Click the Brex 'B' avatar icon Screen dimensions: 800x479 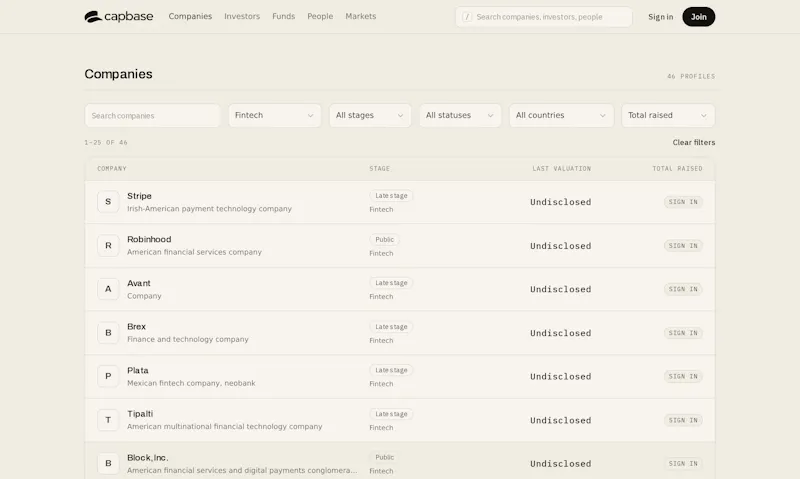pos(108,333)
